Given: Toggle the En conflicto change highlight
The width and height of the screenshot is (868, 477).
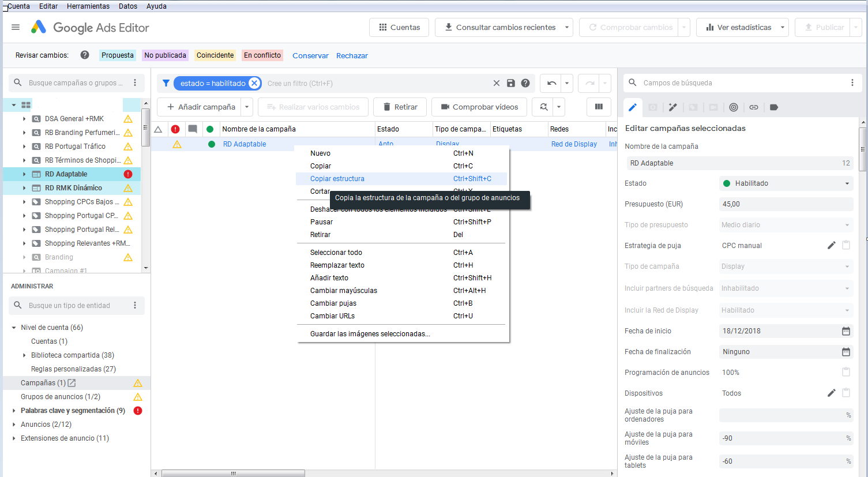Looking at the screenshot, I should point(262,55).
